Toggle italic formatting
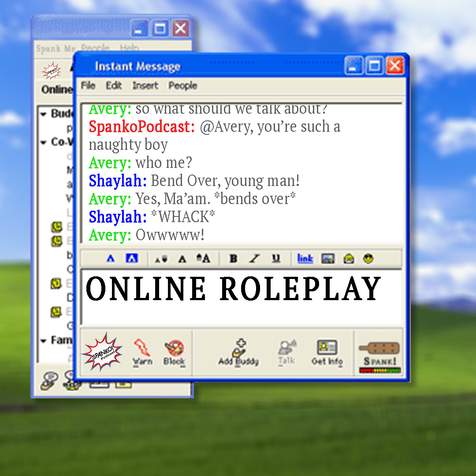 [x=254, y=259]
